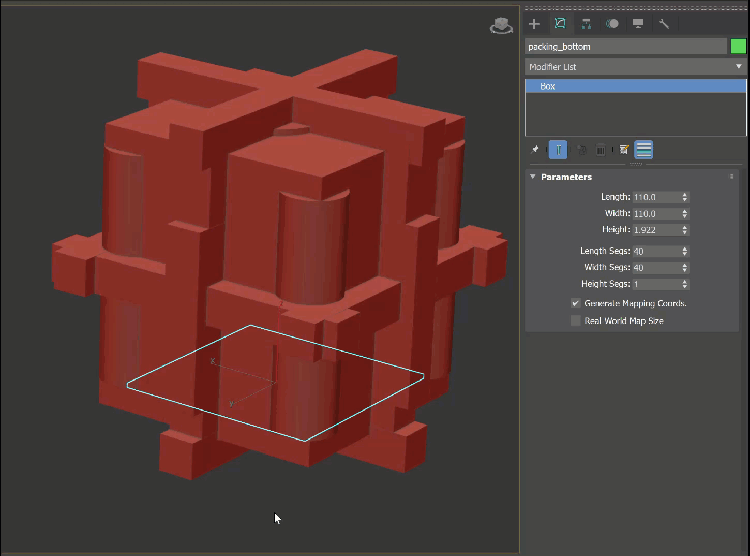Select Box in the modifier stack
Screen dimensions: 750x556
(x=548, y=87)
